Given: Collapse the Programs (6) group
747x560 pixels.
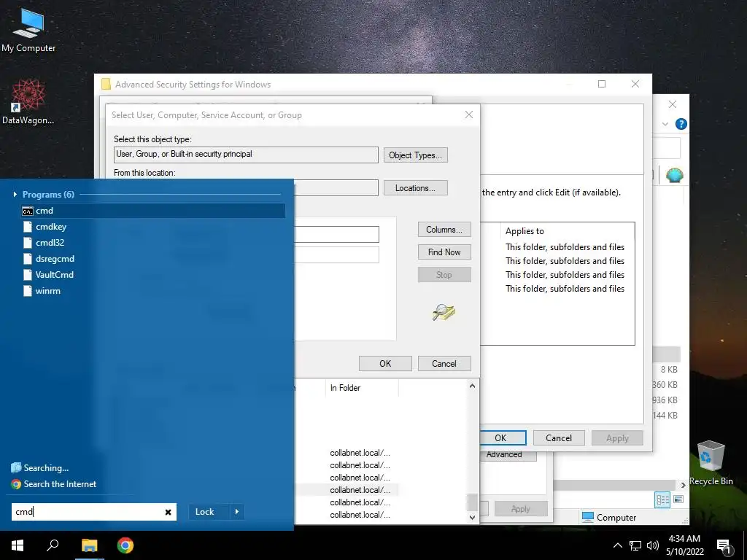Looking at the screenshot, I should [x=15, y=194].
